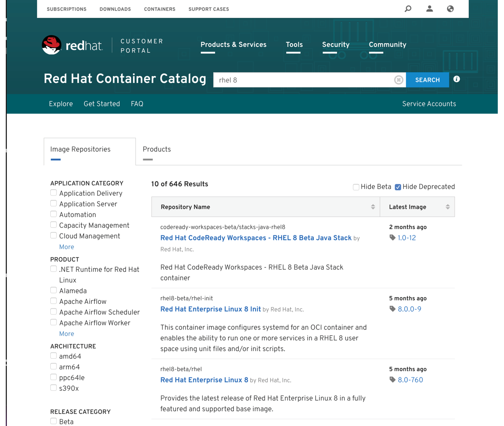The height and width of the screenshot is (426, 504).
Task: Sort by Latest Image arrows
Action: click(x=447, y=207)
